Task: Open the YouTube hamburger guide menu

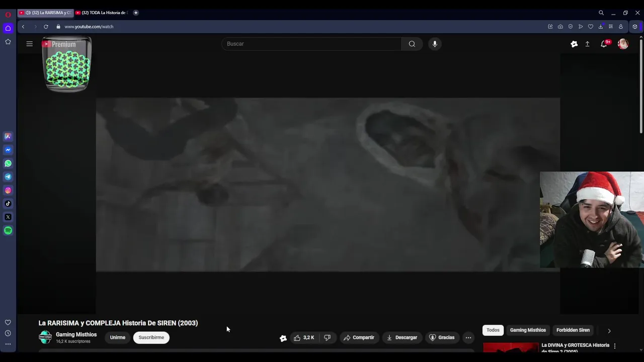Action: pos(30,44)
